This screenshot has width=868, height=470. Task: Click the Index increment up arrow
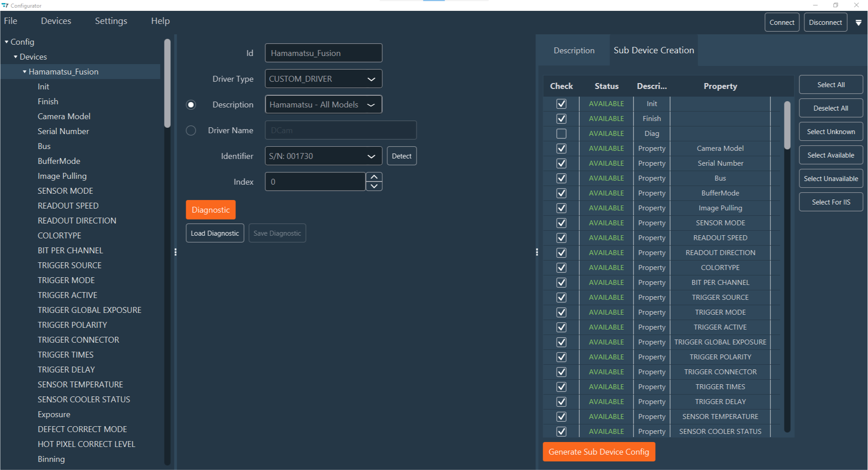tap(374, 177)
